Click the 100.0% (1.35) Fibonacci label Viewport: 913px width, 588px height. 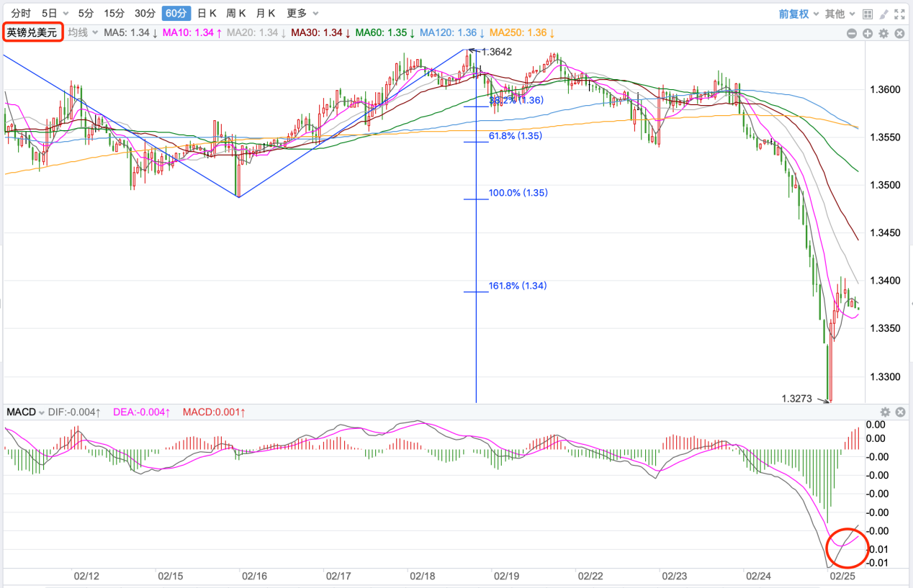(518, 193)
